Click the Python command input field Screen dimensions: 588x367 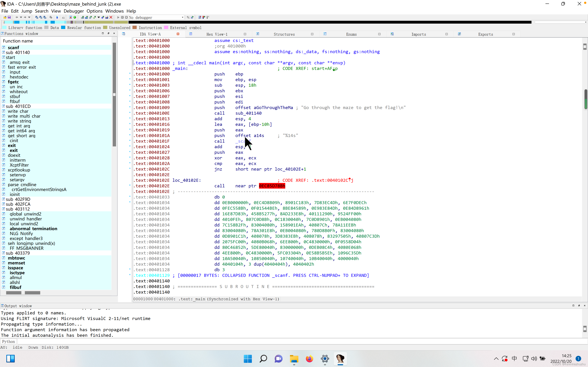[292, 341]
